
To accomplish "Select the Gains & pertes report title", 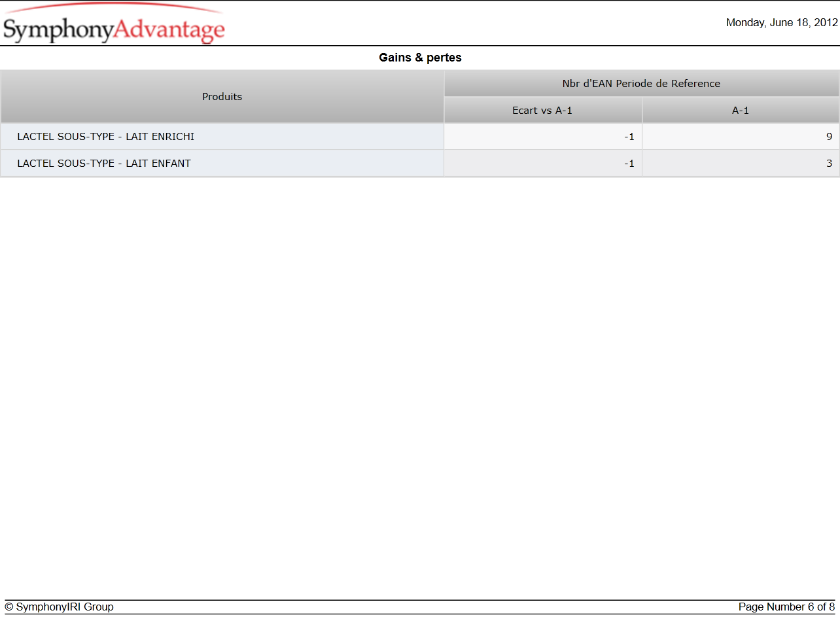I will pyautogui.click(x=420, y=58).
